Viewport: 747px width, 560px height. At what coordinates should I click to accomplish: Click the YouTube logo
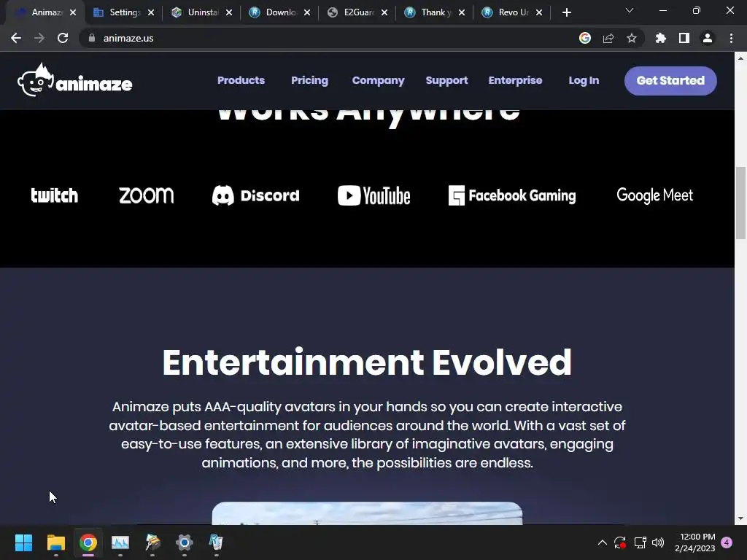tap(374, 195)
